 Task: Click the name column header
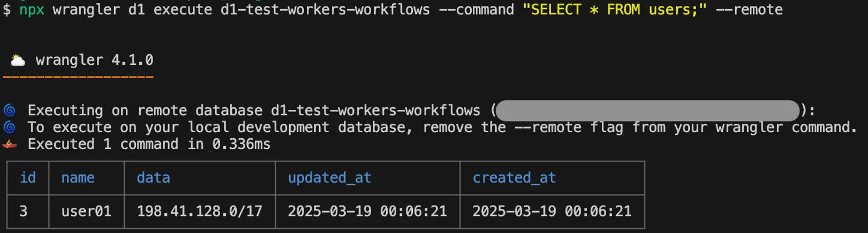(x=78, y=178)
